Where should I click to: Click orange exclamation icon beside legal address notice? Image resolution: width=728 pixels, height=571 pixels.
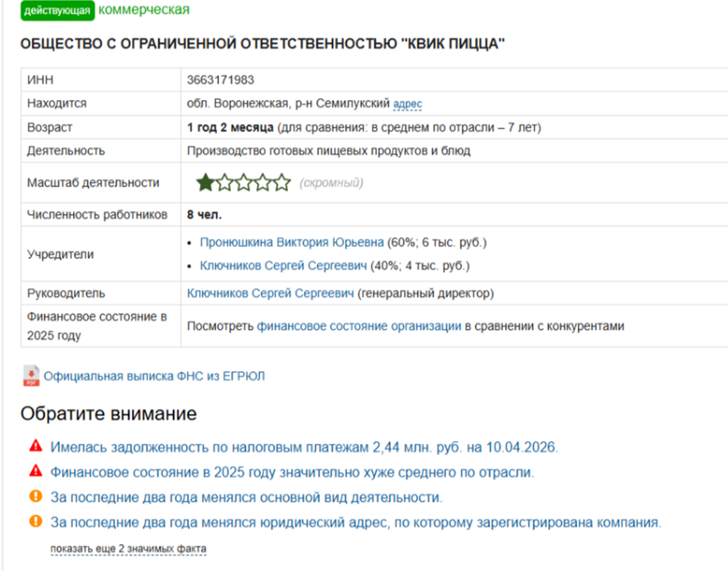(36, 521)
